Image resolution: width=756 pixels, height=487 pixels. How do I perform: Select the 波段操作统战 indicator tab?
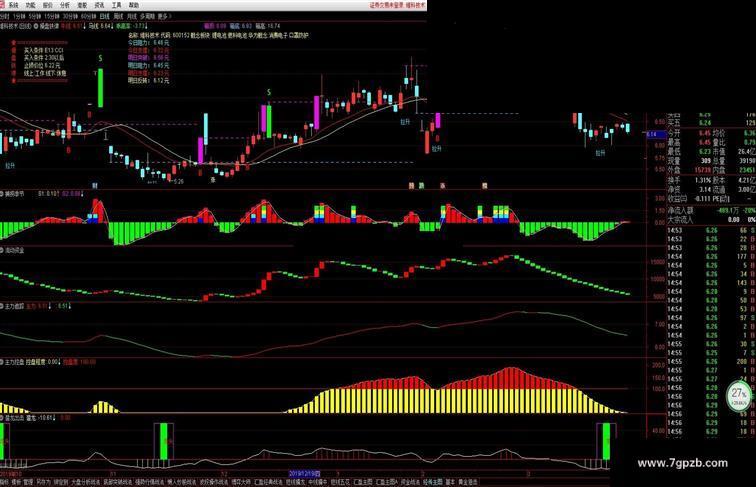(215, 482)
